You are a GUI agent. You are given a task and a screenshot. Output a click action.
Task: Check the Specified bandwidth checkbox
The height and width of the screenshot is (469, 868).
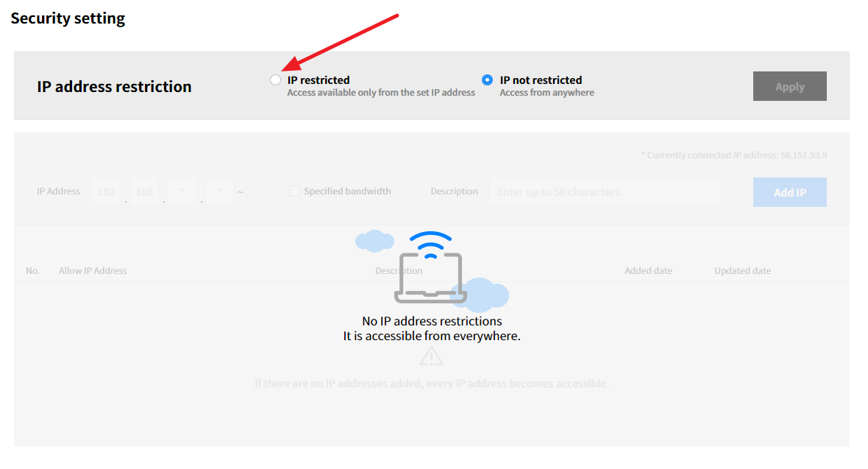(x=294, y=191)
